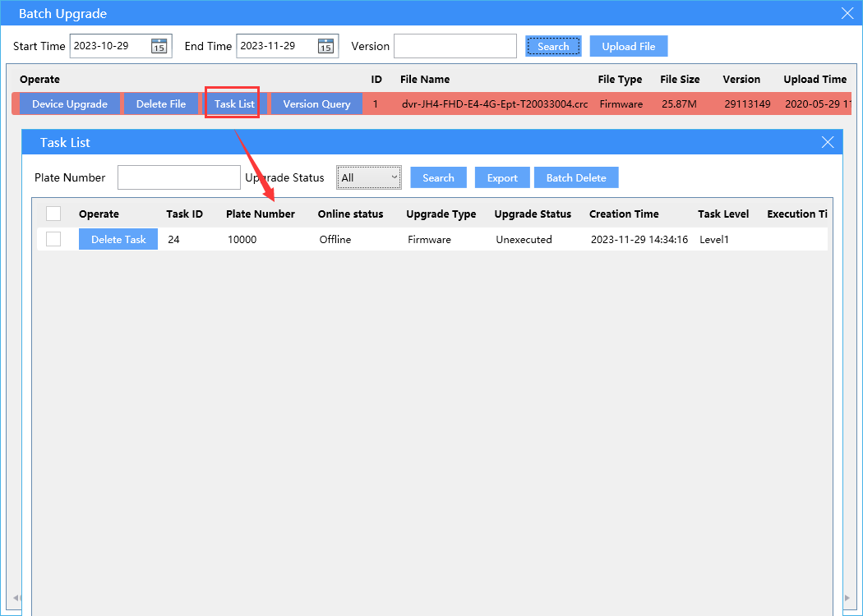Tick the select-all checkbox in the task header
863x616 pixels.
click(53, 214)
